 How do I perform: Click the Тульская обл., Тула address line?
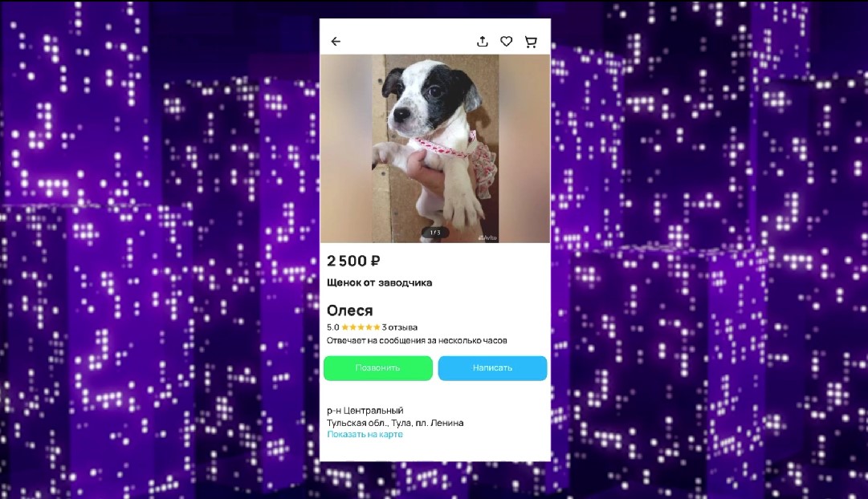395,423
